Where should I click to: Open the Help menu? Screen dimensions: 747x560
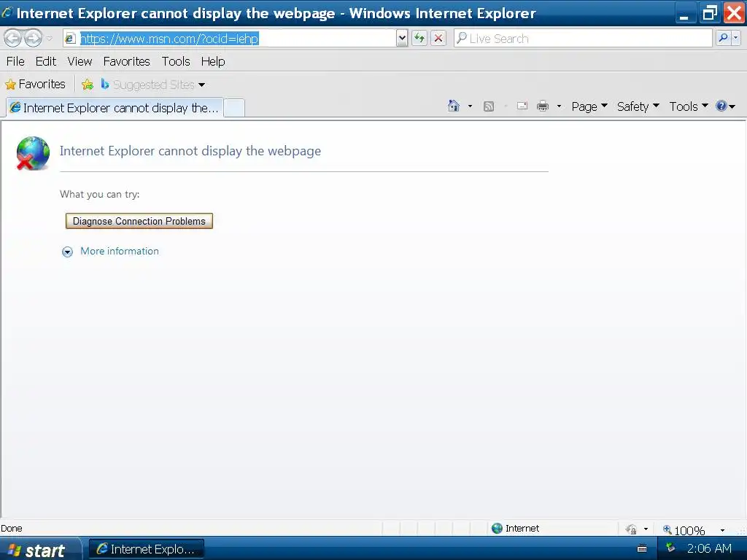213,61
